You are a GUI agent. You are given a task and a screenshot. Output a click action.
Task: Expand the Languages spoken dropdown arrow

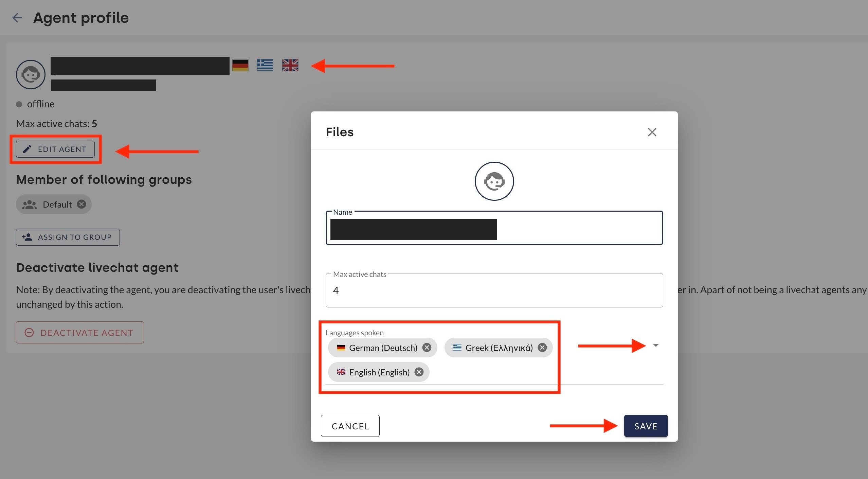click(656, 345)
